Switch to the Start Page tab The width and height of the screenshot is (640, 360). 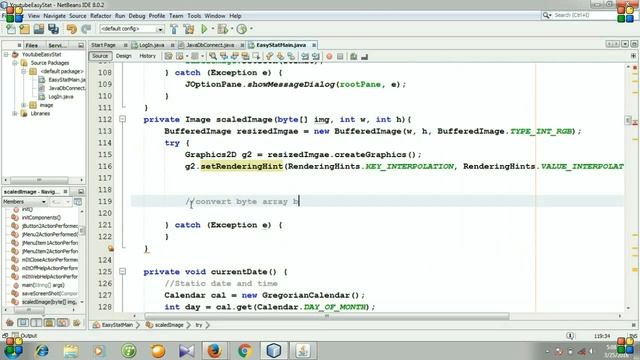104,45
